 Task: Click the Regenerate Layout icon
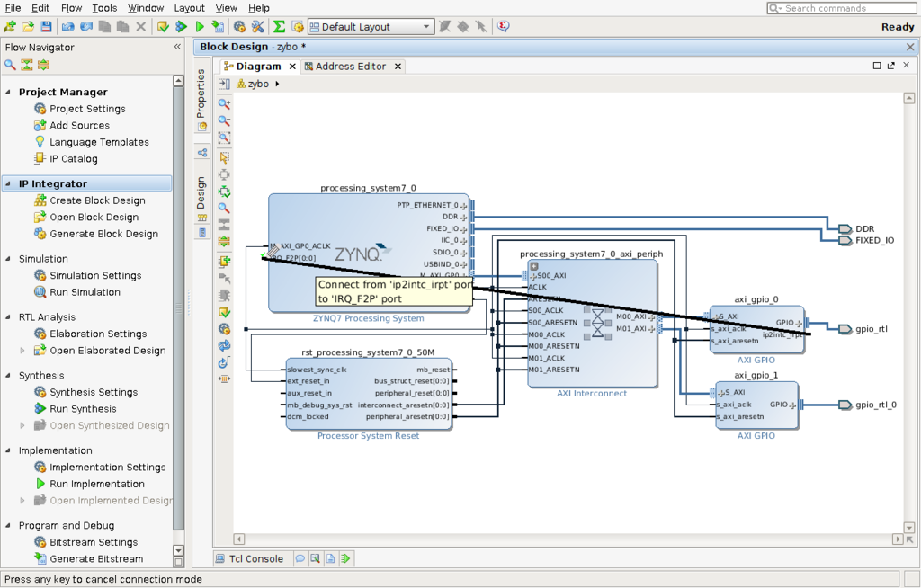pyautogui.click(x=224, y=345)
